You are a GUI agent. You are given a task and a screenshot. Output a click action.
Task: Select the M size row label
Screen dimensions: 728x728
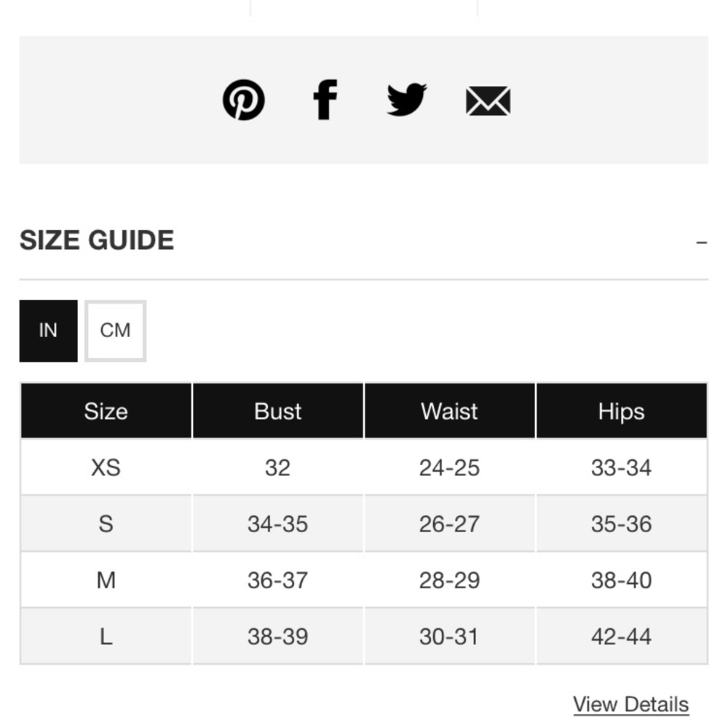point(106,580)
